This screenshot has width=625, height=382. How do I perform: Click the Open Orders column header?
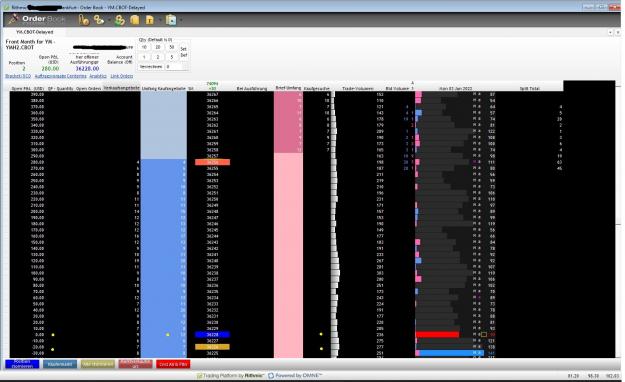[88, 89]
